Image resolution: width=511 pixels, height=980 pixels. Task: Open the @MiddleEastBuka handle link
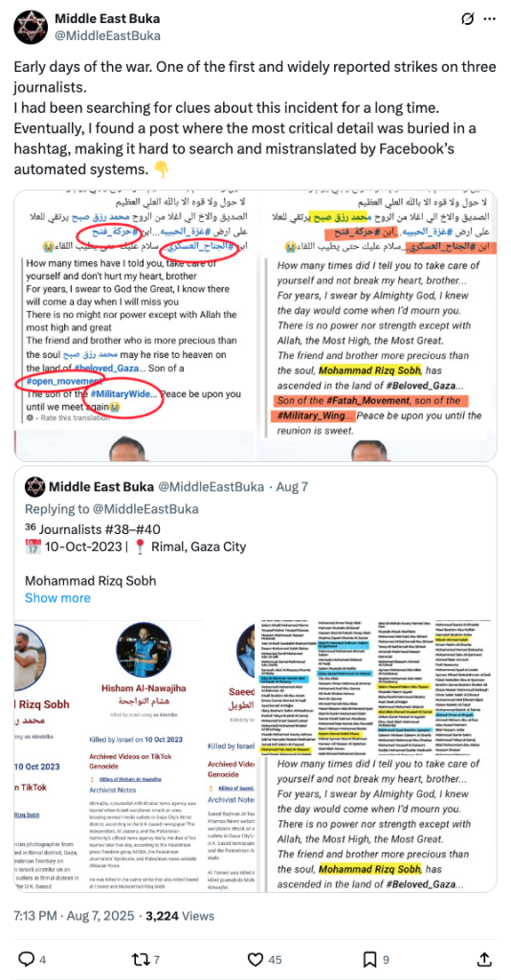[x=107, y=36]
